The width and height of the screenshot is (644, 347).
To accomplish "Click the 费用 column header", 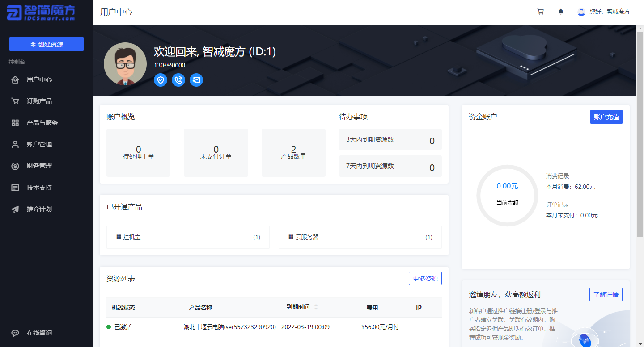I will pos(373,308).
